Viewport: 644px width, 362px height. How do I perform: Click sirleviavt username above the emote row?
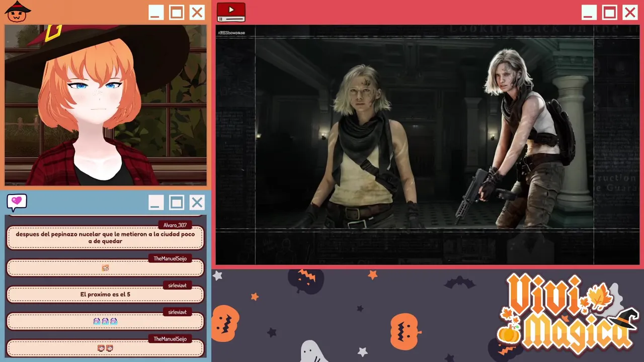(177, 312)
